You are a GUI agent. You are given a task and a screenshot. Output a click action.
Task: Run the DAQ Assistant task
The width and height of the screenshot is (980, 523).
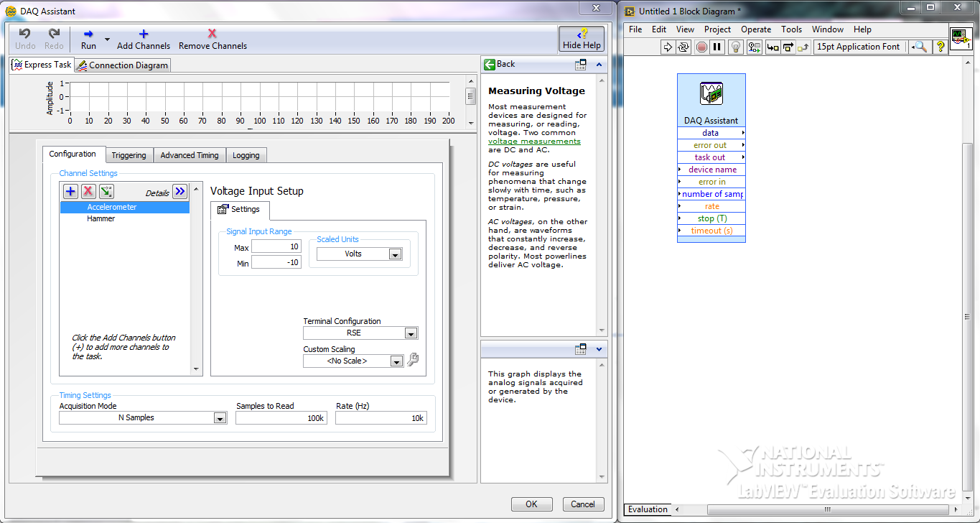(x=88, y=39)
